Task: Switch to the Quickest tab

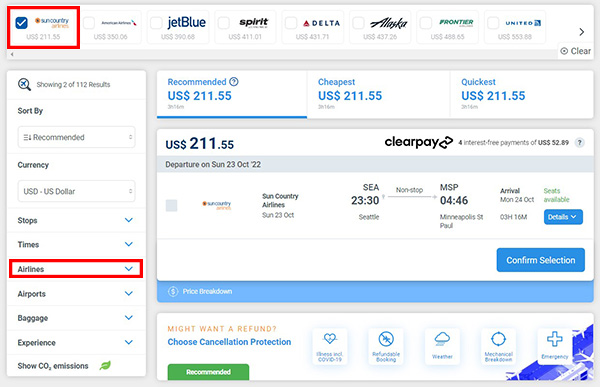Action: coord(522,95)
